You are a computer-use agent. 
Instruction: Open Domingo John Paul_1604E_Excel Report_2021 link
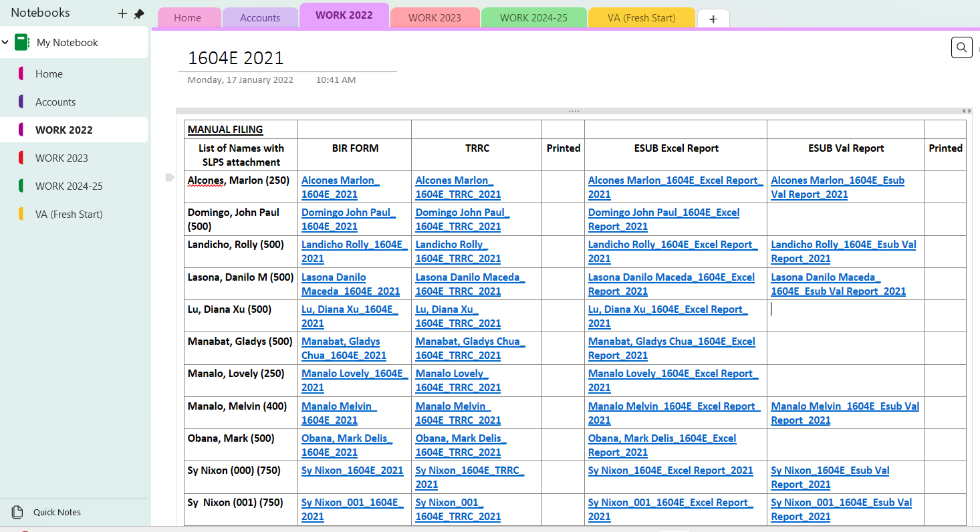(664, 219)
